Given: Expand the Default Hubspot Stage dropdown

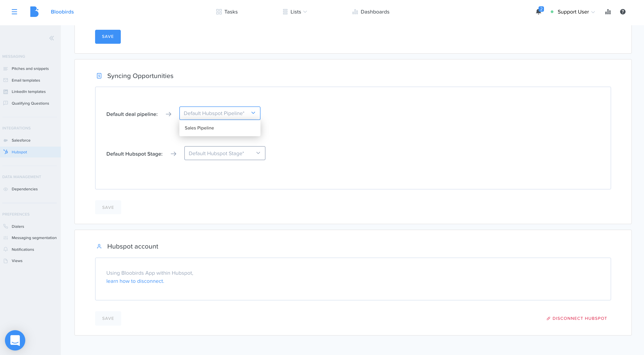Looking at the screenshot, I should [225, 153].
